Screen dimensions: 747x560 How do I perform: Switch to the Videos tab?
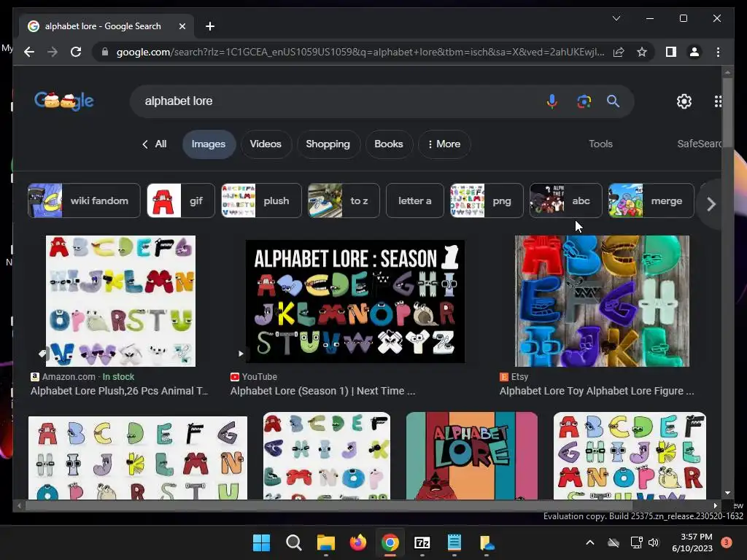click(x=266, y=144)
